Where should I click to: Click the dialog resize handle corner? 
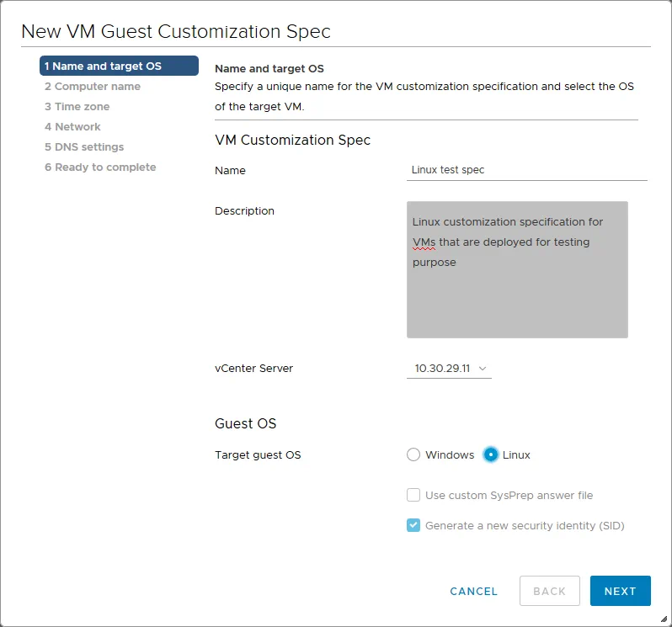pos(664,619)
